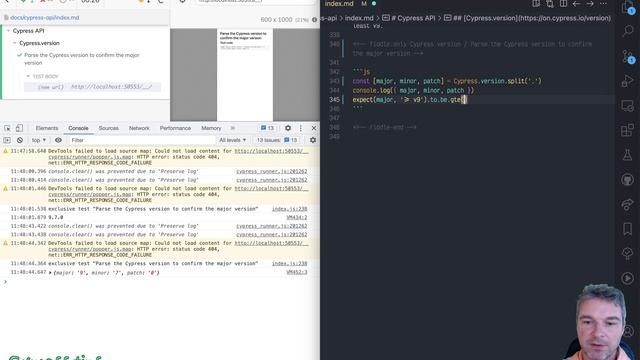Open the GitHub icon in activity bar

click(628, 180)
